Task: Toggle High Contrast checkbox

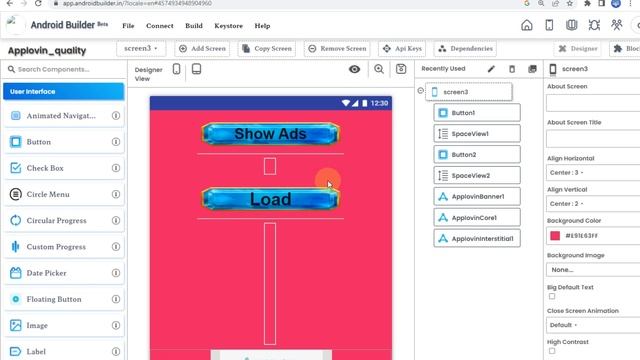Action: [552, 351]
